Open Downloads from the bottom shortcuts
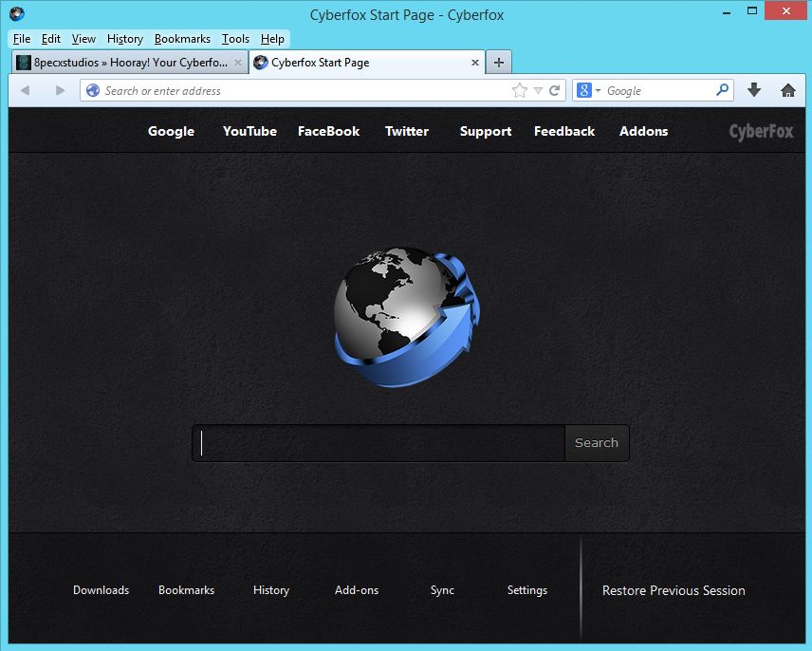The image size is (812, 651). coord(101,590)
